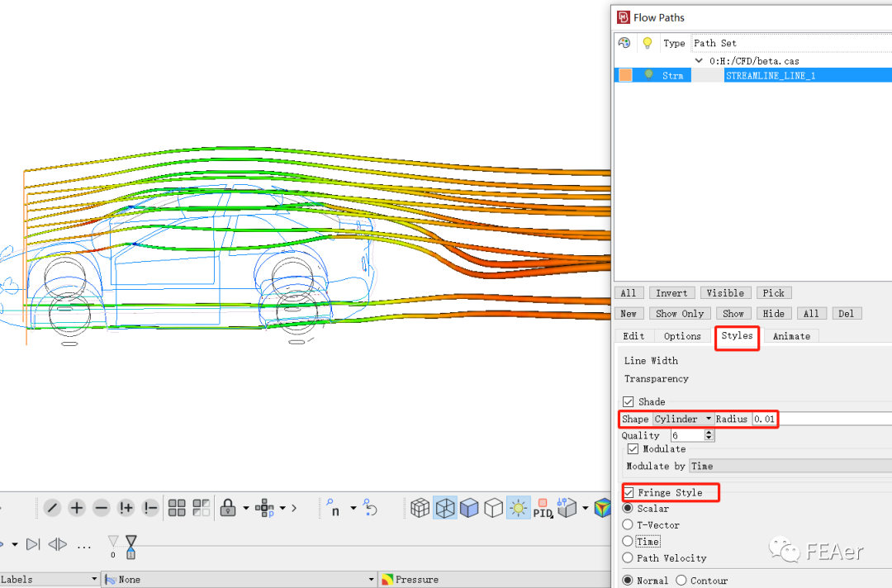Select the Path Velocity radio button

tap(628, 558)
